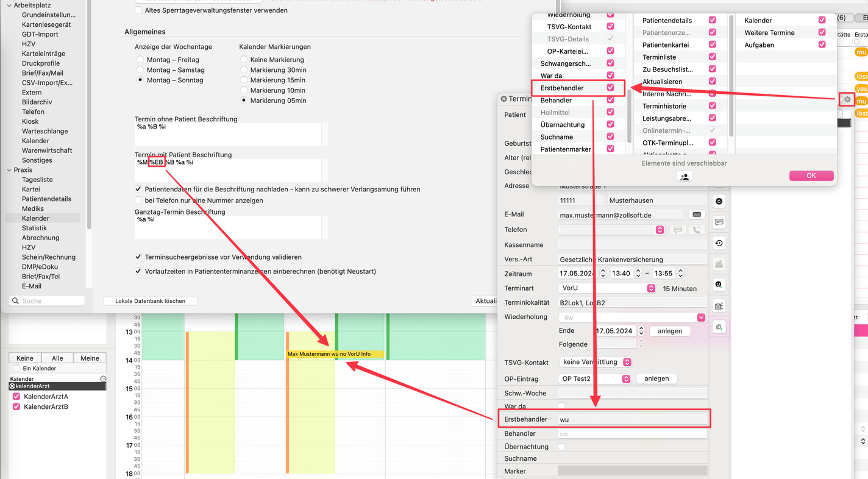Screen dimensions: 868x479
Task: Select 'Montag – Freitag' weekday display
Action: click(x=141, y=60)
